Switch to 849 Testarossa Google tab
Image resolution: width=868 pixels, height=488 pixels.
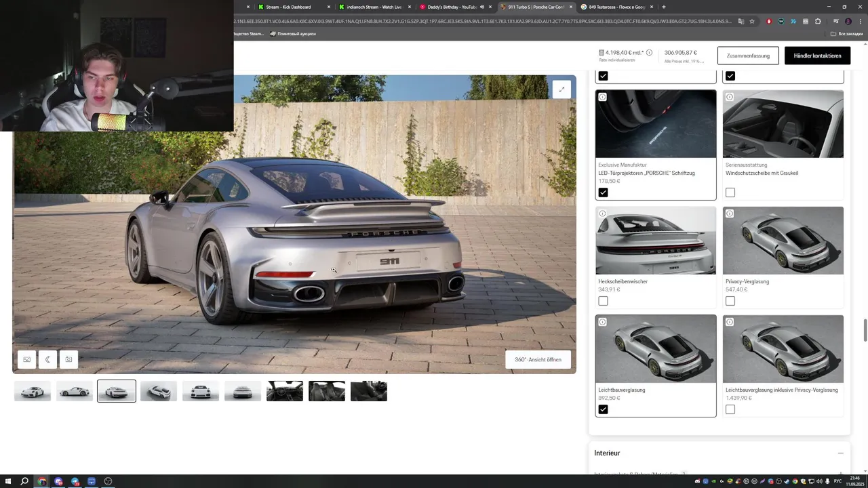tap(616, 7)
